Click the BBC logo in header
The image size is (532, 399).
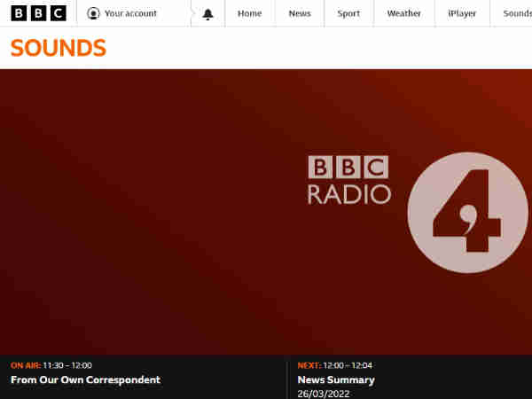point(38,13)
